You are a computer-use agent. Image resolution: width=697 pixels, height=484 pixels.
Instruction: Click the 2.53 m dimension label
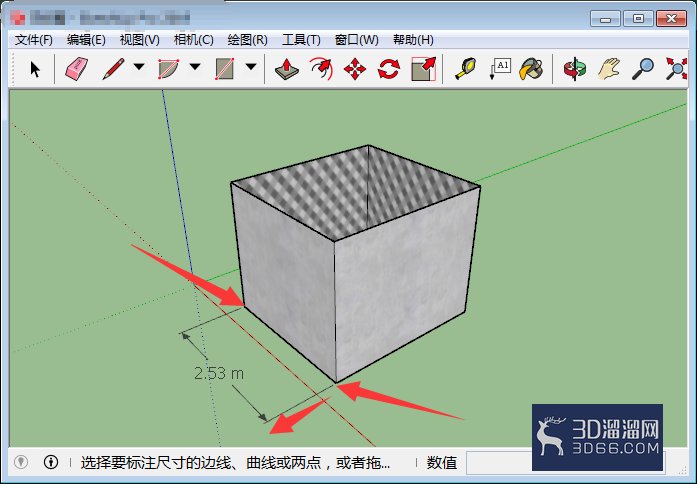[219, 373]
